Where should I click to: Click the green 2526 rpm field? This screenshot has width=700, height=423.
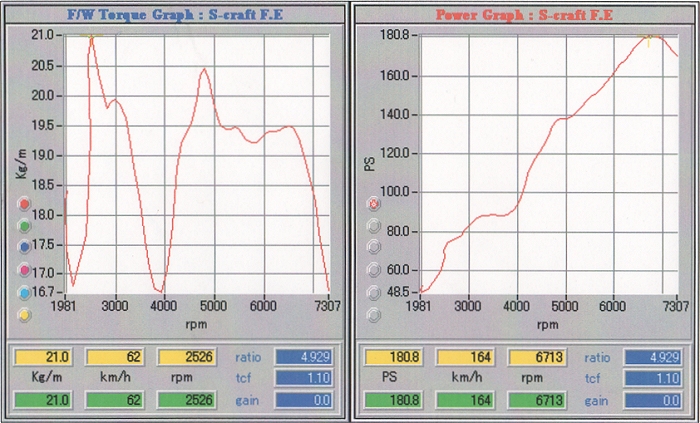pyautogui.click(x=187, y=399)
